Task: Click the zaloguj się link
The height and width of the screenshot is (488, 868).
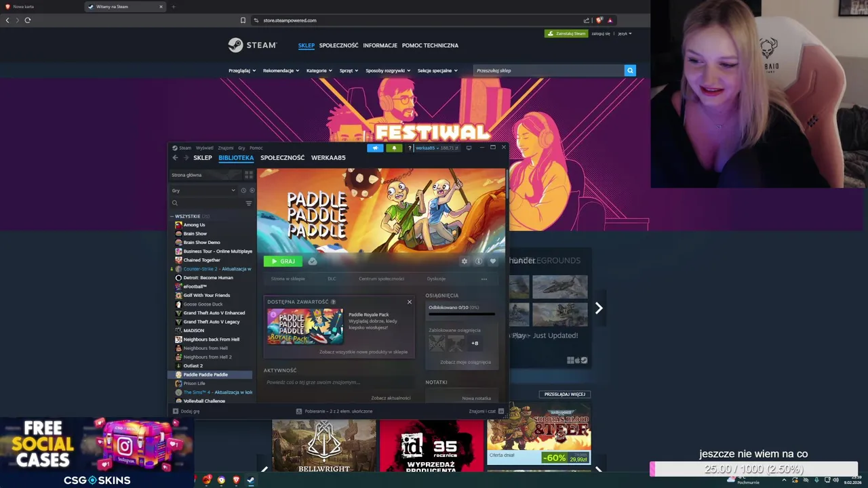Action: pos(601,33)
